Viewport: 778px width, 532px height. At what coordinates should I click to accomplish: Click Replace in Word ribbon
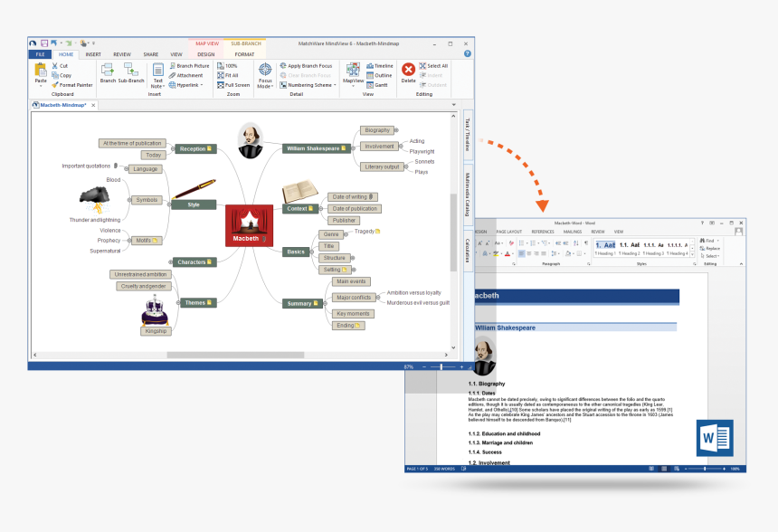[x=709, y=248]
